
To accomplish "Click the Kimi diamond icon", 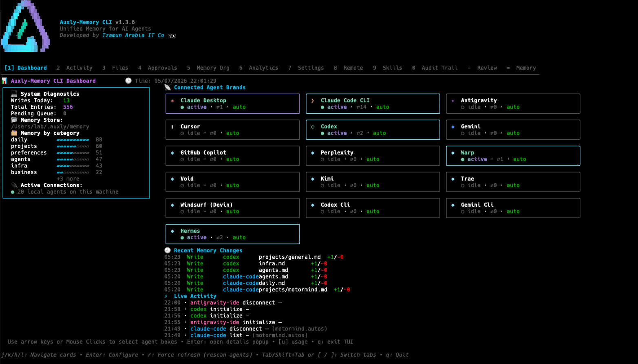I will click(x=313, y=179).
